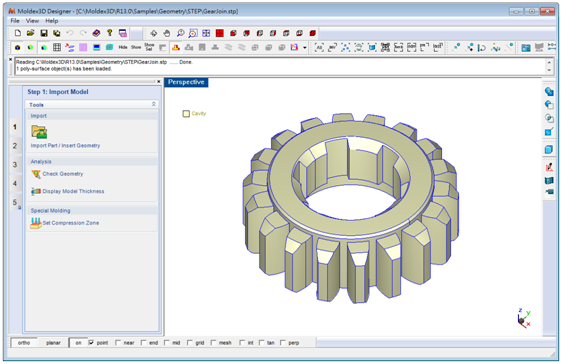The image size is (562, 364).
Task: Save the model with the floppy disk icon
Action: 44,33
